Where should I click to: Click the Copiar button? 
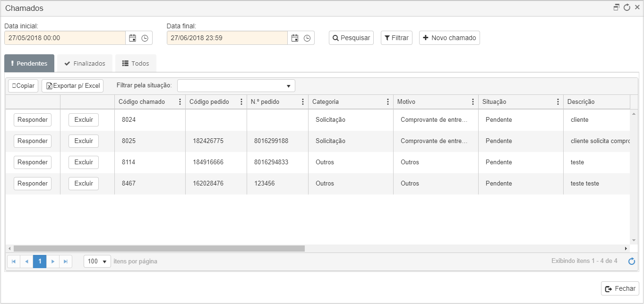click(23, 86)
